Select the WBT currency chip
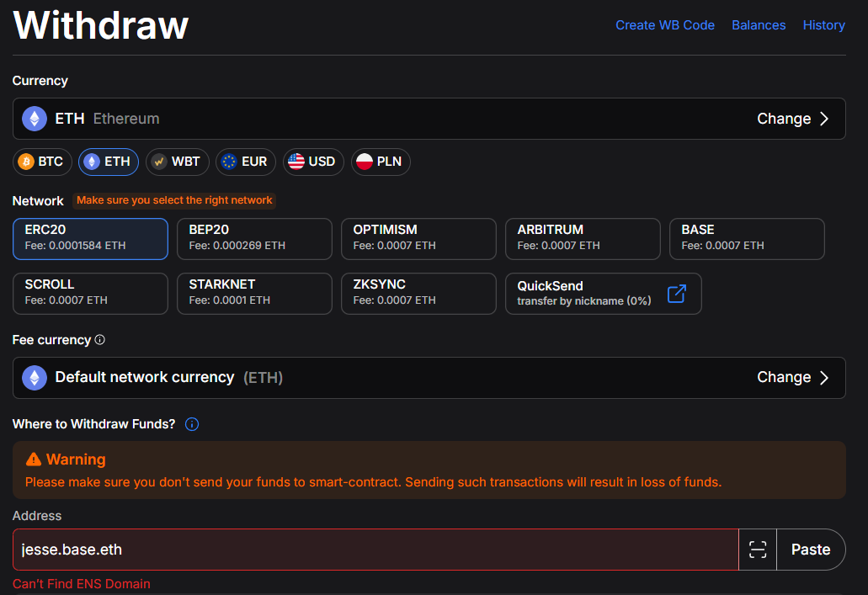Screen dimensions: 868x595 [177, 162]
